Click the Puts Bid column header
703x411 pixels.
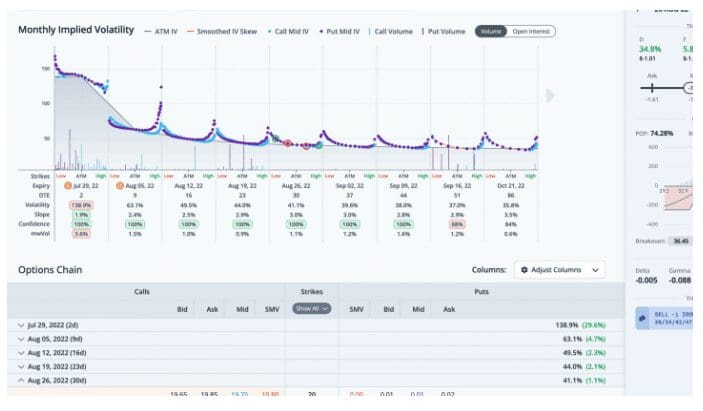tap(388, 309)
